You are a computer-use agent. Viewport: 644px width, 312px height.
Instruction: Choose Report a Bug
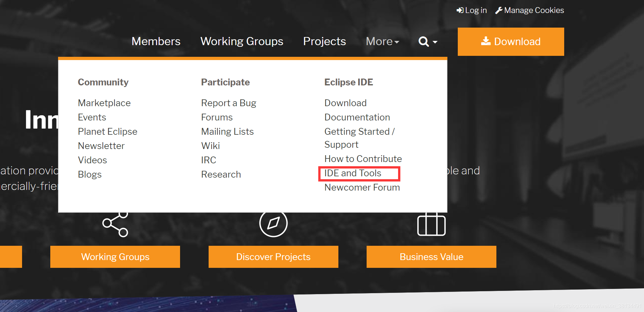228,103
